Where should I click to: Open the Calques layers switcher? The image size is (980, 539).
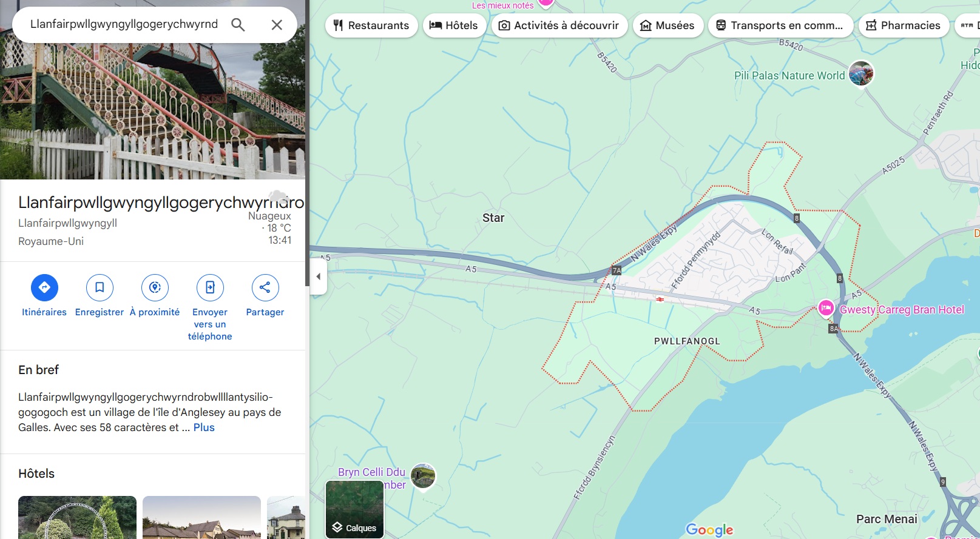[x=355, y=509]
